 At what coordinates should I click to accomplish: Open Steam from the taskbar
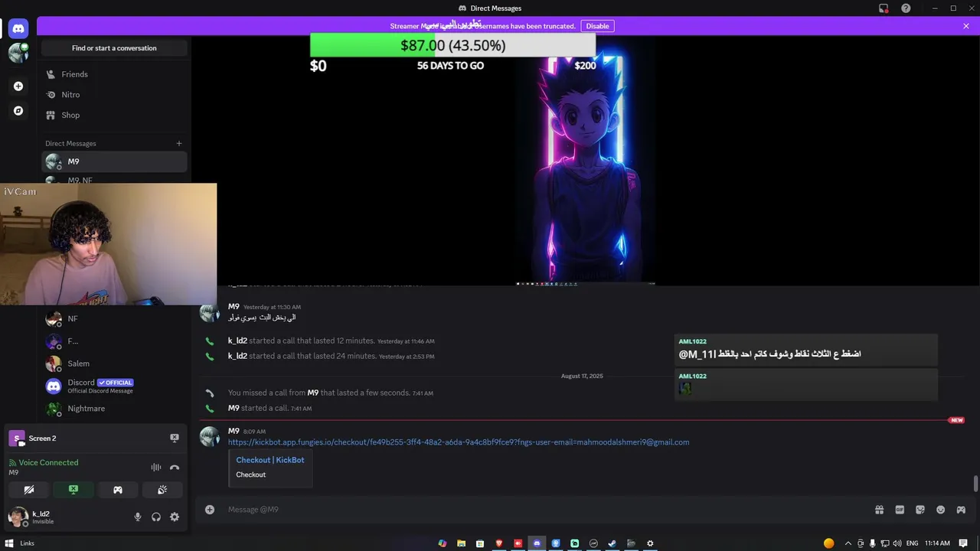[612, 543]
